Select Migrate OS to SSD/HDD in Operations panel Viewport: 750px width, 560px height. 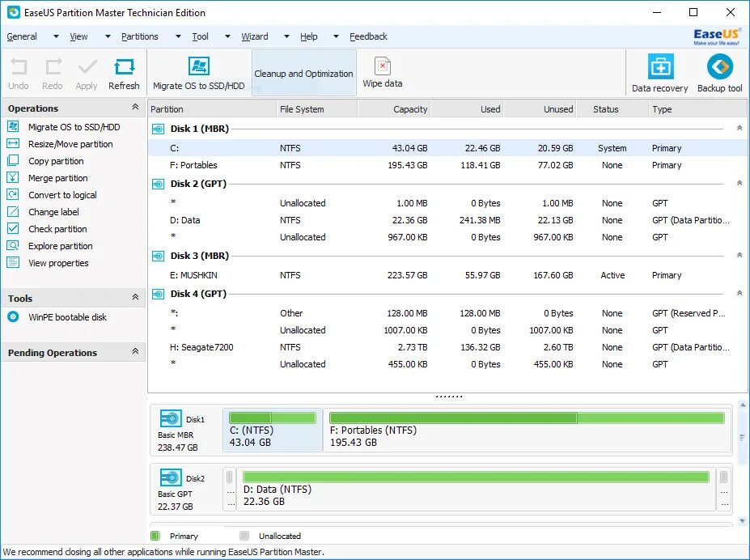[74, 127]
